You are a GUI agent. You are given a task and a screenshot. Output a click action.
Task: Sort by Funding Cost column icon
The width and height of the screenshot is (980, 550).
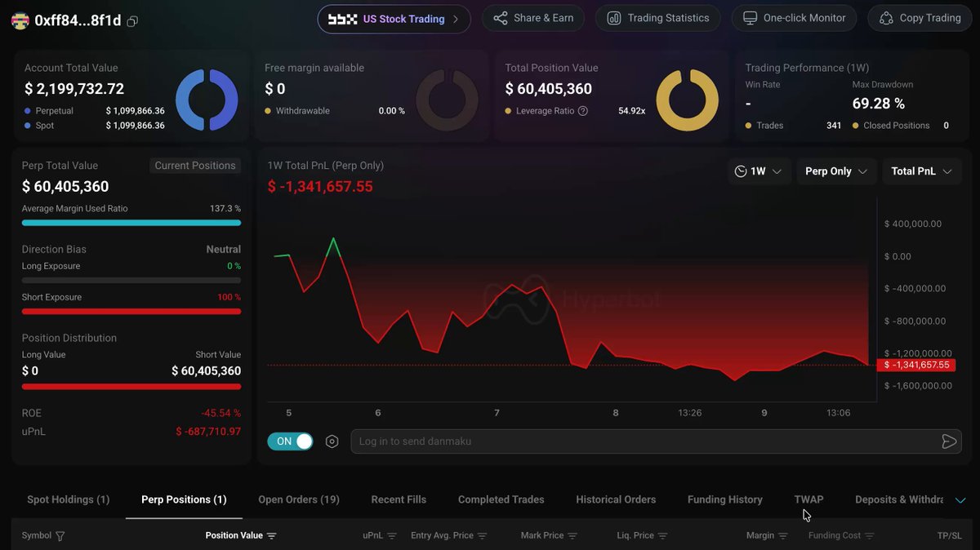870,536
